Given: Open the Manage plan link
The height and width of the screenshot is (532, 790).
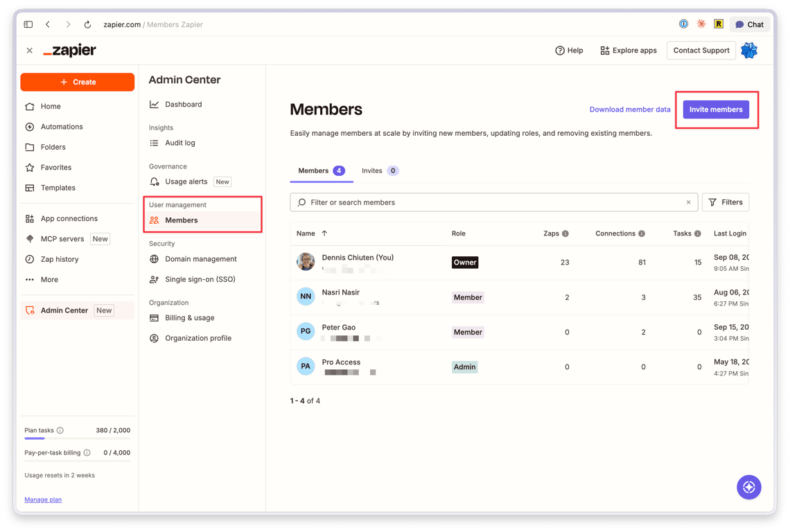Looking at the screenshot, I should 44,499.
